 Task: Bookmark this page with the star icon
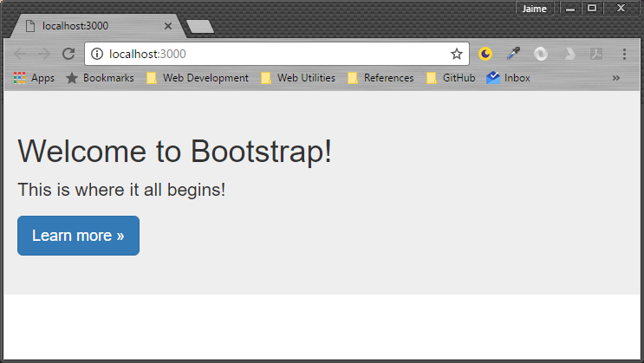[x=457, y=54]
